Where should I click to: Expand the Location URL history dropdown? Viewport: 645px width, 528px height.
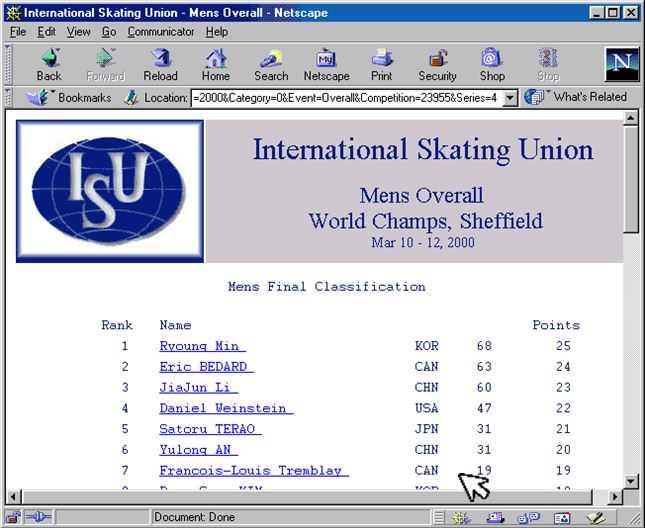509,98
